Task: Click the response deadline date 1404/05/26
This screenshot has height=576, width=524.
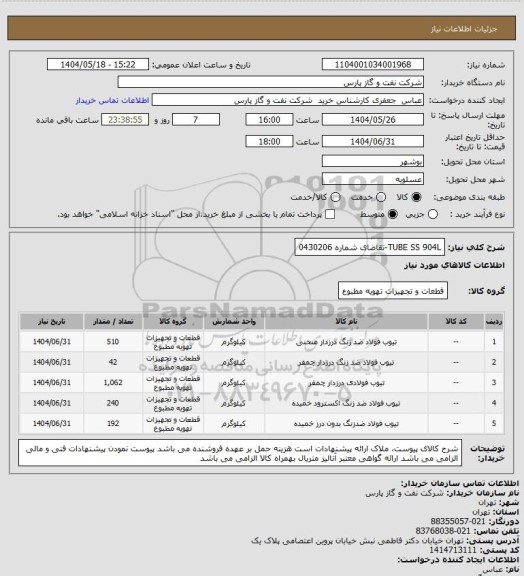Action: pyautogui.click(x=373, y=120)
